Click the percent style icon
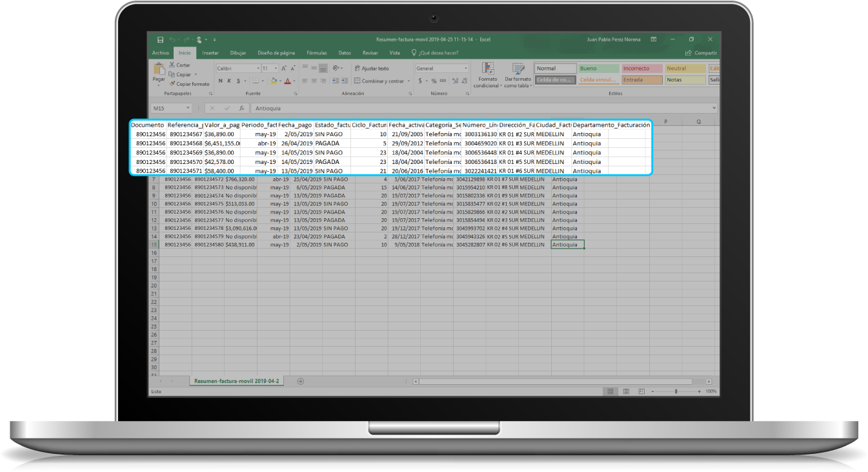 [434, 81]
